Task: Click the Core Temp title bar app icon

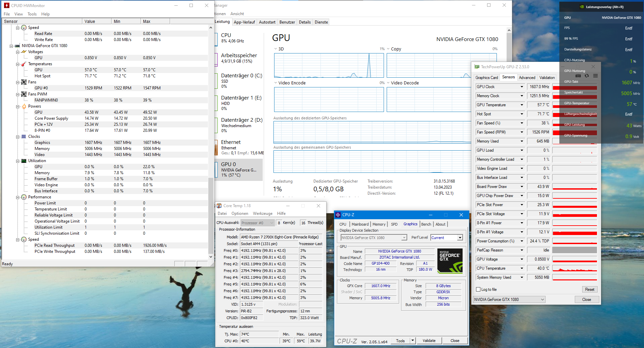Action: [219, 206]
